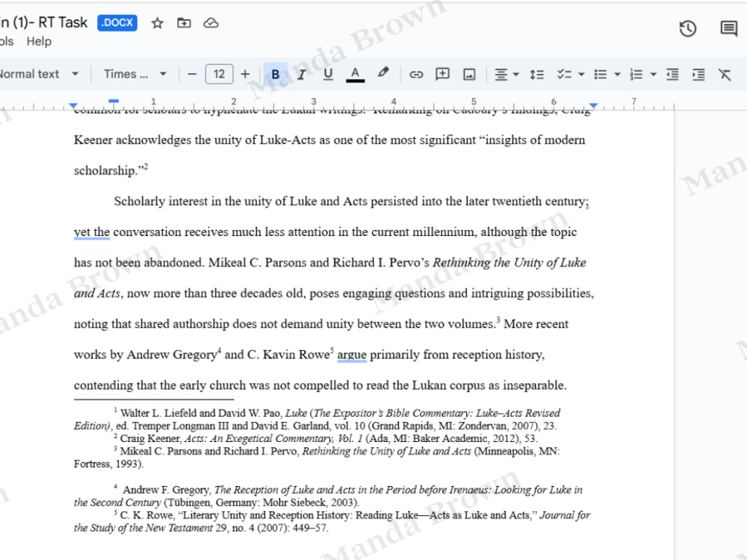Screen dimensions: 747x560
Task: Decrease the indent
Action: [x=672, y=74]
